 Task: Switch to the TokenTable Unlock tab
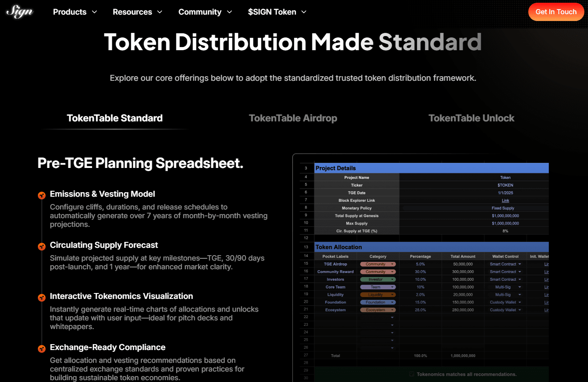pos(471,118)
